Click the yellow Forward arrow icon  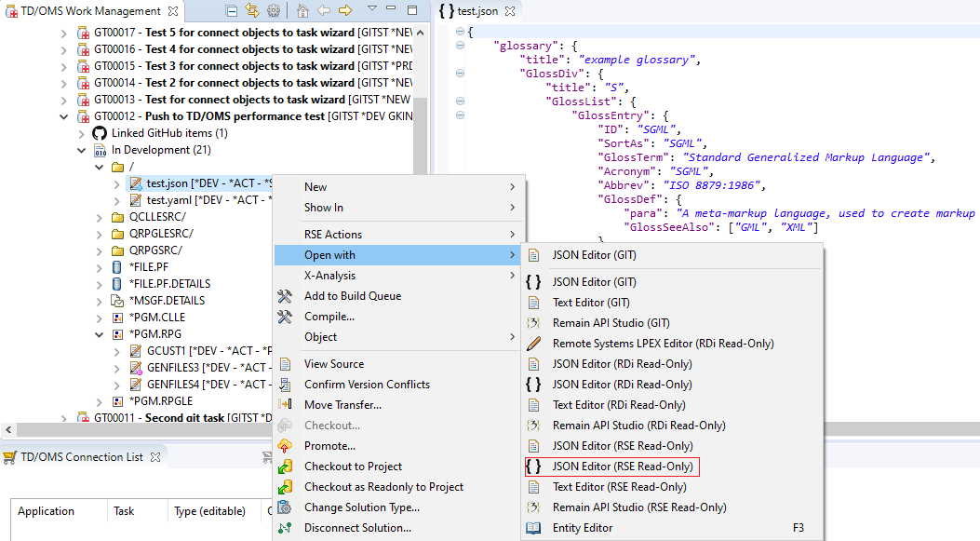coord(344,11)
